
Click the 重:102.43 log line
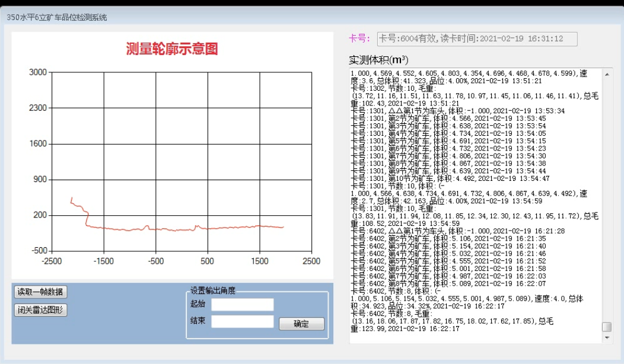pos(405,103)
